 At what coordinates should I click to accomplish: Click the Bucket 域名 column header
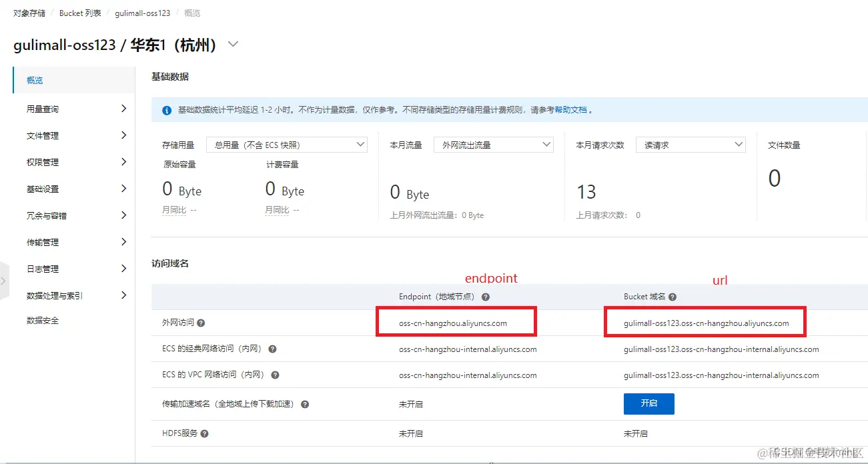pos(644,297)
